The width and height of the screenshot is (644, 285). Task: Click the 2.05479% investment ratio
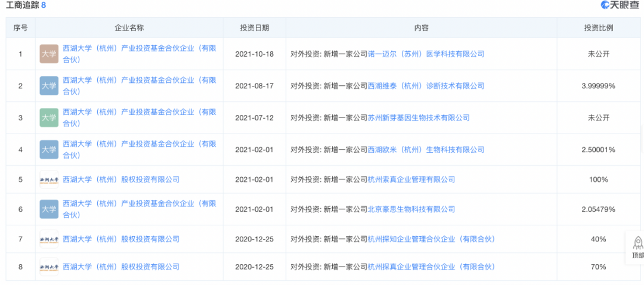[x=599, y=209]
